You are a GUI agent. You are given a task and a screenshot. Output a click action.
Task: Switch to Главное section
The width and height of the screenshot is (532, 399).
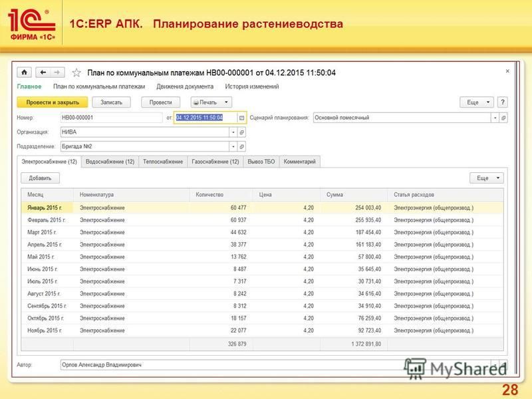29,86
